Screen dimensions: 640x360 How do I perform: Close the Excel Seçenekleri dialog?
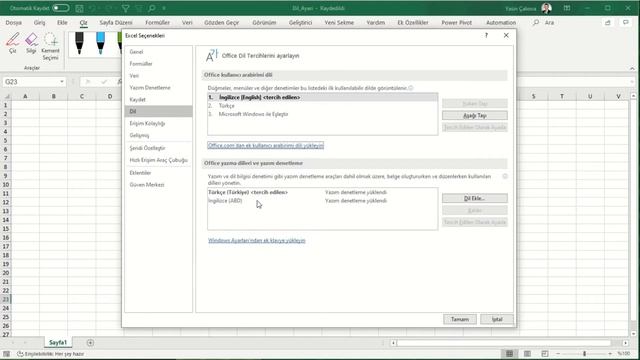pos(506,36)
